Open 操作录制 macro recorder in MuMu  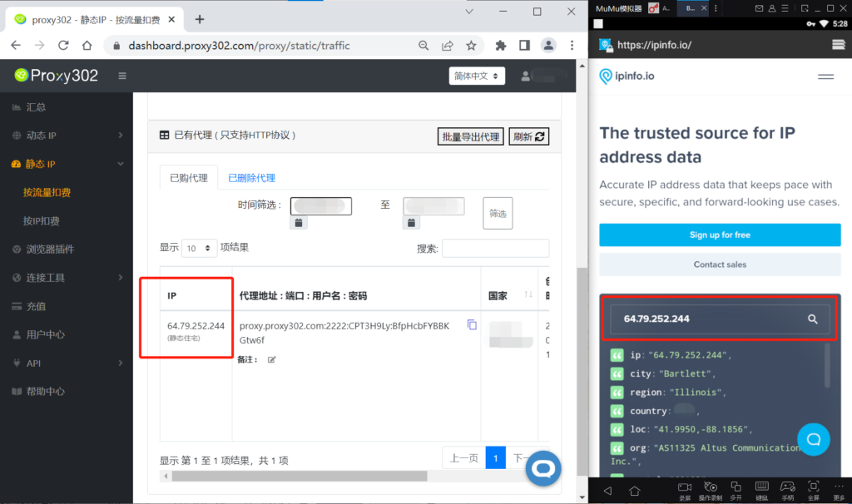711,491
